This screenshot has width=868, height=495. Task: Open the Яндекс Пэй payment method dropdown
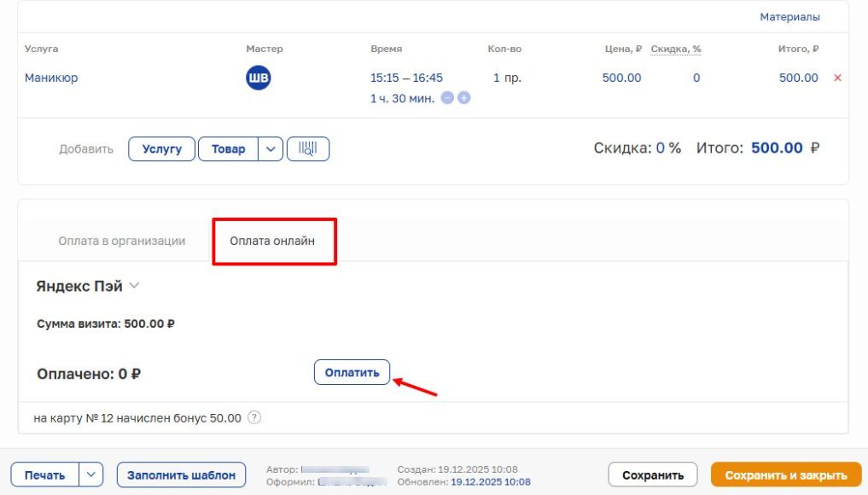point(134,287)
